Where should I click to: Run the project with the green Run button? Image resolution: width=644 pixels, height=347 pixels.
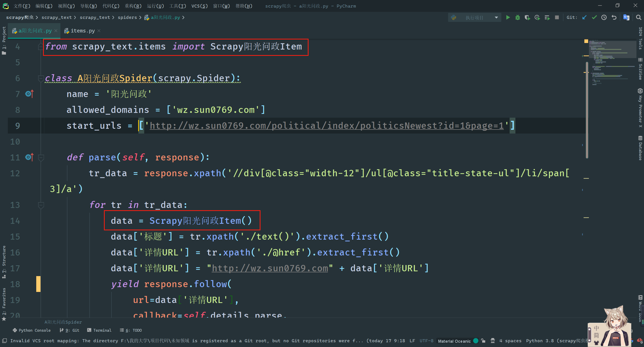tap(508, 17)
